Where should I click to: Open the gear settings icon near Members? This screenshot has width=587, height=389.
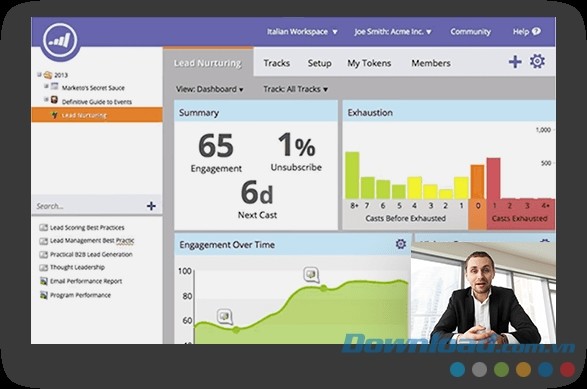click(x=537, y=61)
